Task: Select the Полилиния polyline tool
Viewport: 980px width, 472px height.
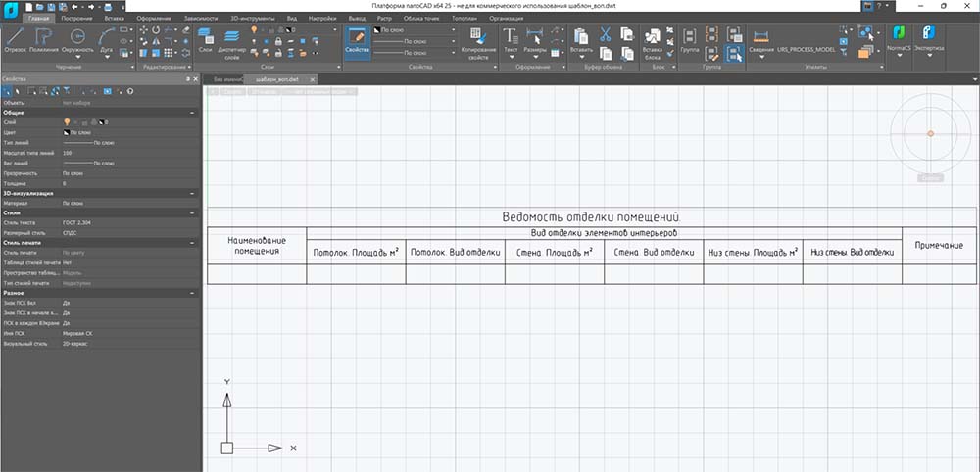Action: tap(46, 36)
